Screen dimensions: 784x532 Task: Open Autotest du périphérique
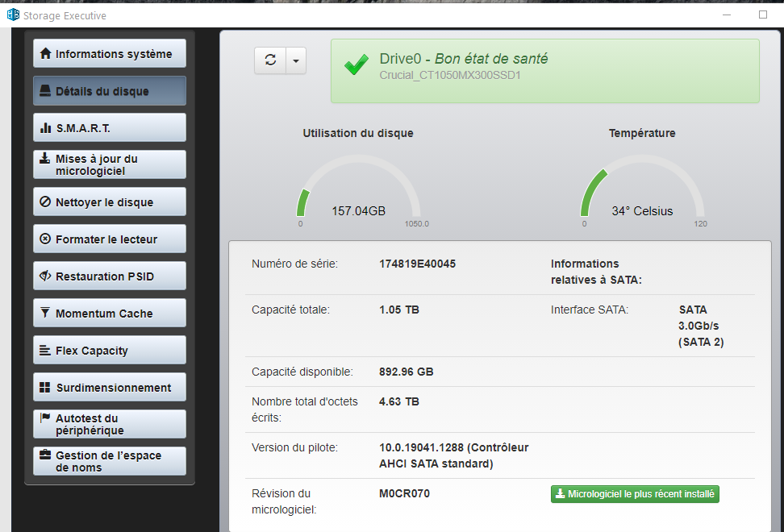click(110, 424)
